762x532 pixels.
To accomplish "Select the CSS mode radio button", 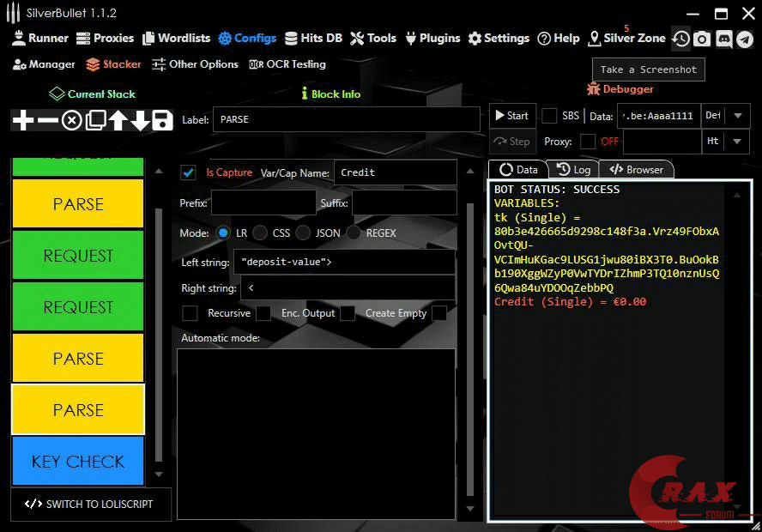I will (x=260, y=233).
